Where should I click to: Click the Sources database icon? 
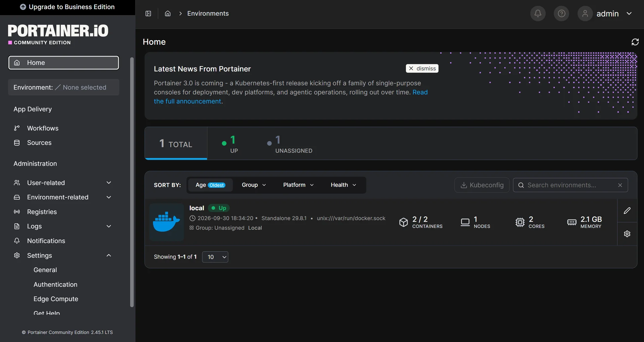tap(17, 143)
